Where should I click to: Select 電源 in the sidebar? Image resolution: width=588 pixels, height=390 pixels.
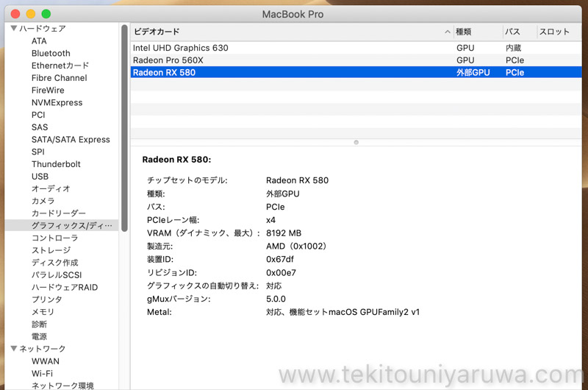(x=39, y=336)
